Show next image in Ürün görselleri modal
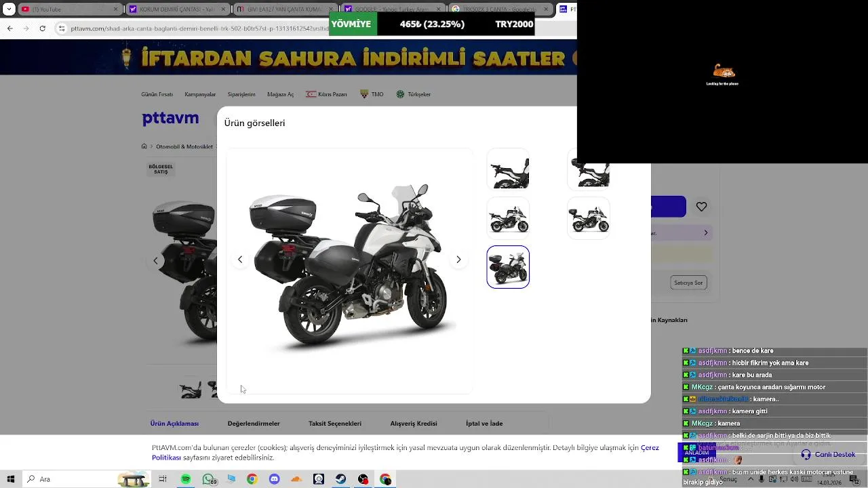This screenshot has width=868, height=488. pyautogui.click(x=458, y=260)
